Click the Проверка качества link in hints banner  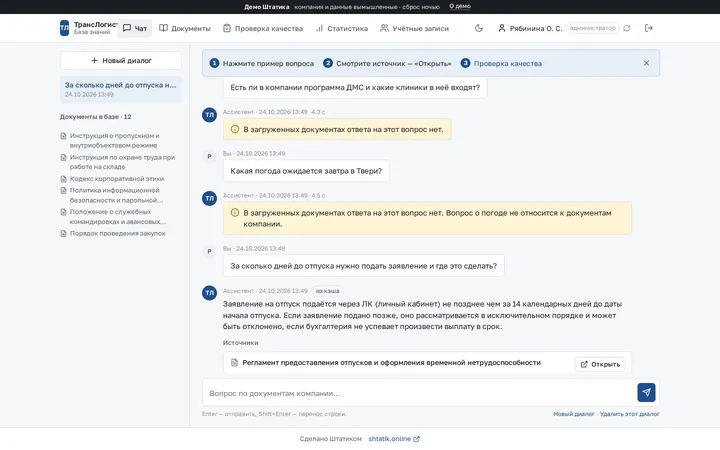click(508, 63)
